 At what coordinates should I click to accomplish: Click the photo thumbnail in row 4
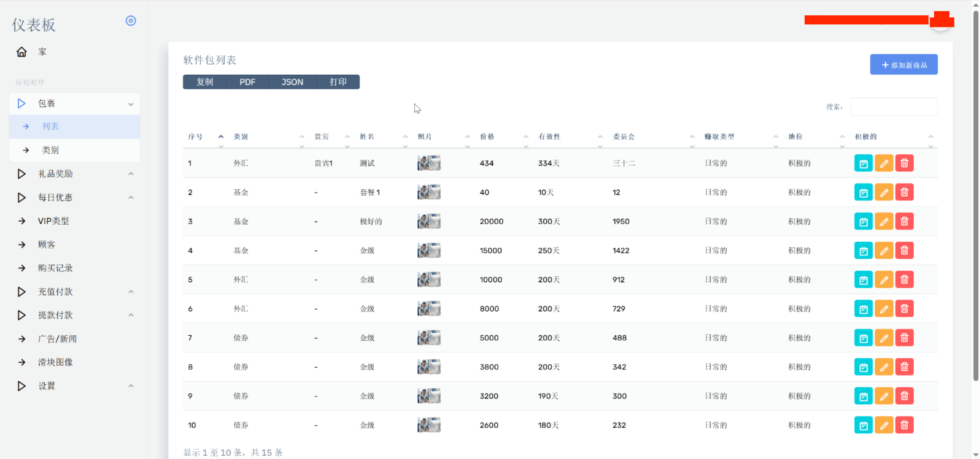tap(429, 250)
